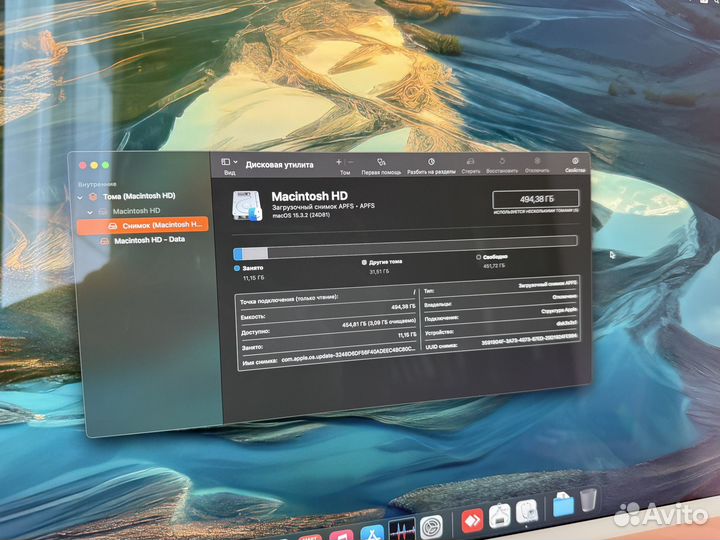
Task: Open Свойства info toolbar button
Action: point(575,165)
